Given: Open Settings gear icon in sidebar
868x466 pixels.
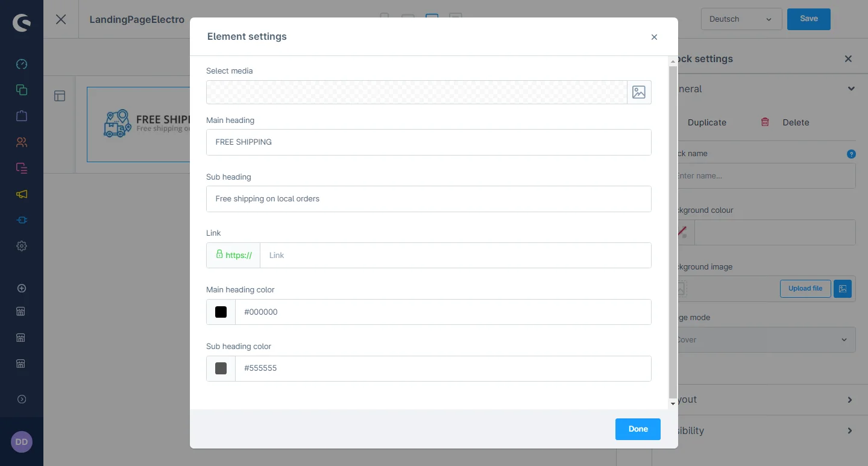Looking at the screenshot, I should click(22, 246).
